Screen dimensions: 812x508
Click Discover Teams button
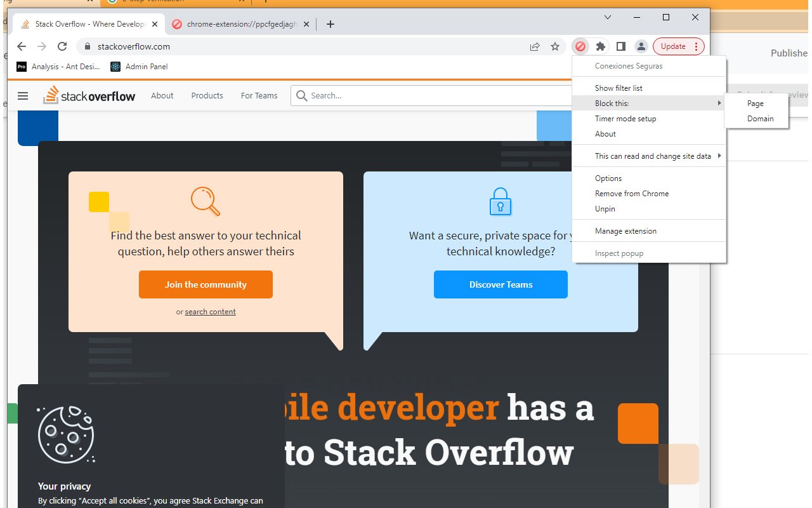click(501, 284)
